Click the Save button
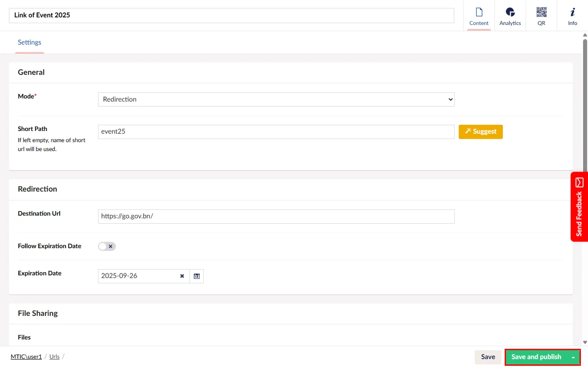This screenshot has height=368, width=588. [488, 357]
